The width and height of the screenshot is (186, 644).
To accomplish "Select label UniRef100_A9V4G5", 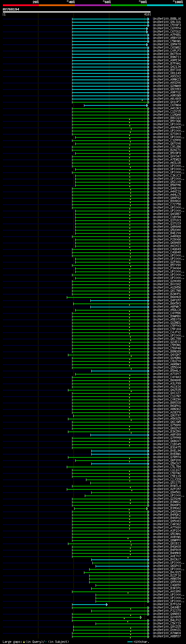I will pos(167,127).
